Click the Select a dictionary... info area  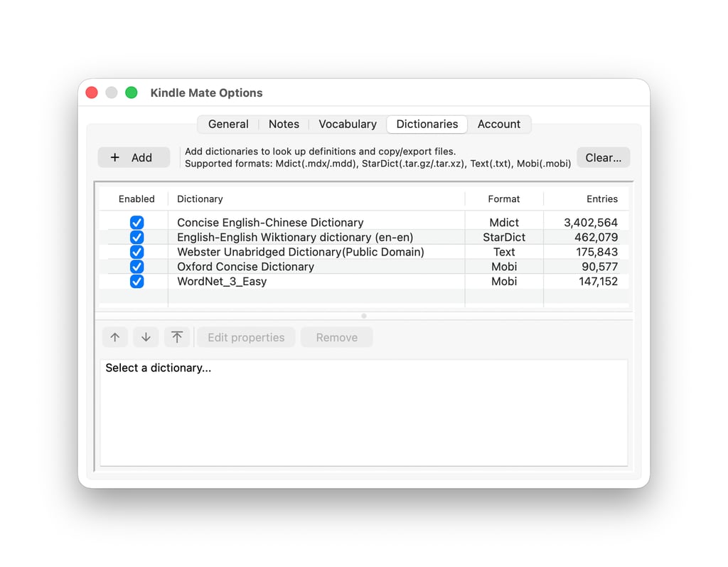pos(364,413)
